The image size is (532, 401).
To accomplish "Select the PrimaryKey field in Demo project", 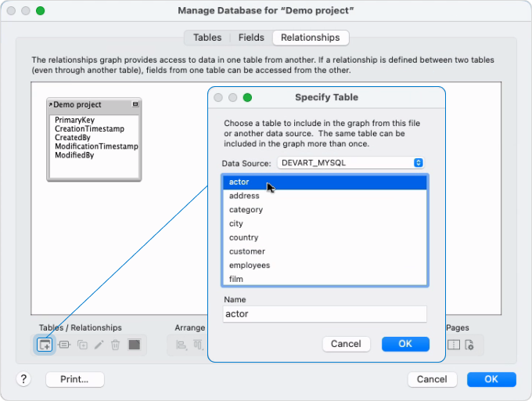I will [x=74, y=120].
